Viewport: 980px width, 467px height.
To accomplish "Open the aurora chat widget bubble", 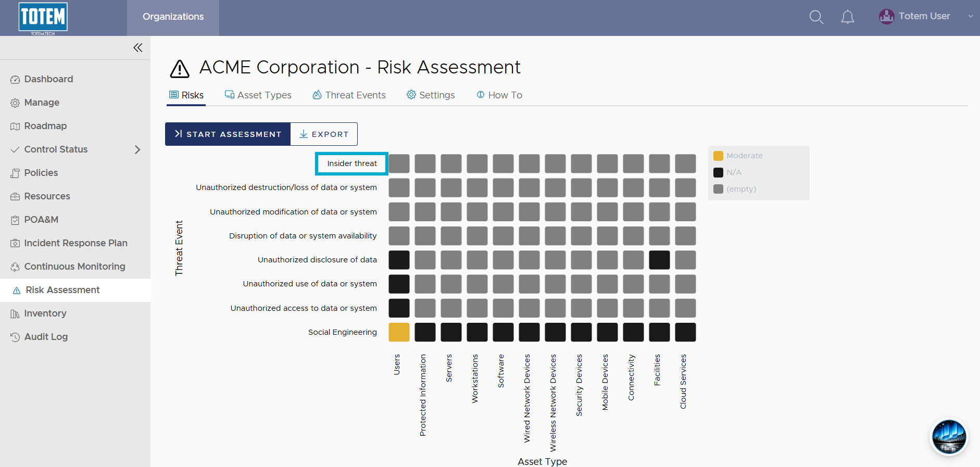I will tap(949, 437).
